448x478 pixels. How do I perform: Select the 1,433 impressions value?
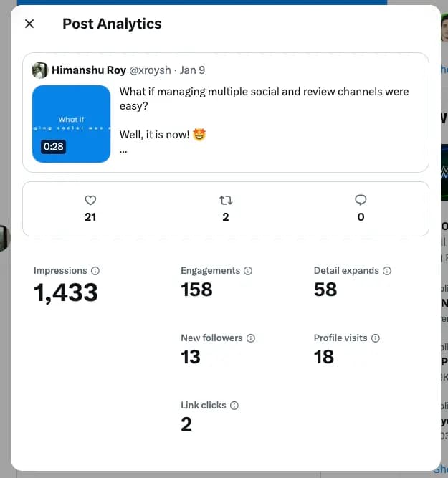[x=66, y=292]
